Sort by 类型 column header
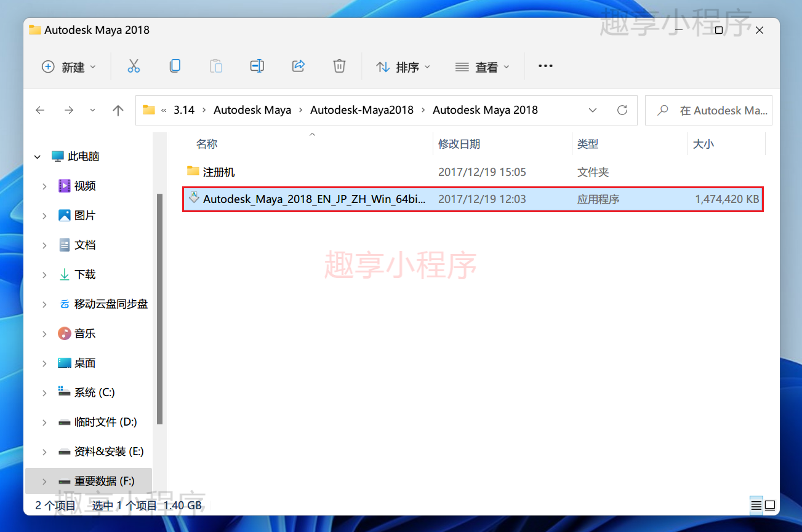 (x=588, y=144)
